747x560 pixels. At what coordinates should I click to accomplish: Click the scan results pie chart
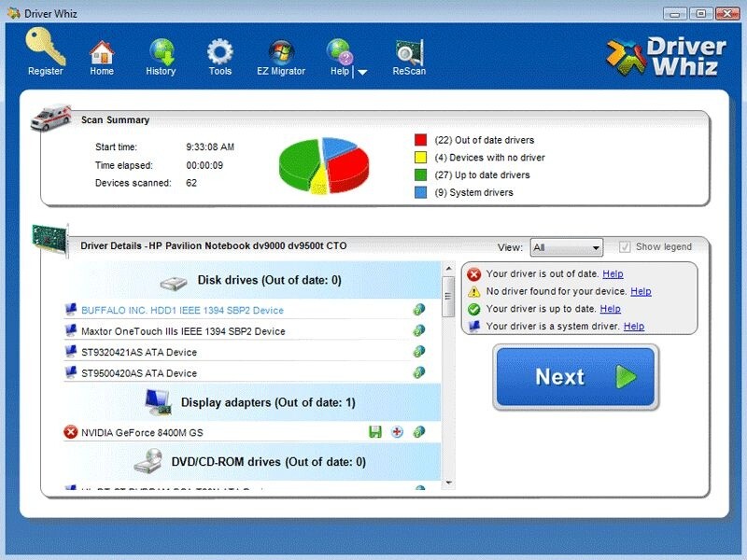pyautogui.click(x=324, y=165)
